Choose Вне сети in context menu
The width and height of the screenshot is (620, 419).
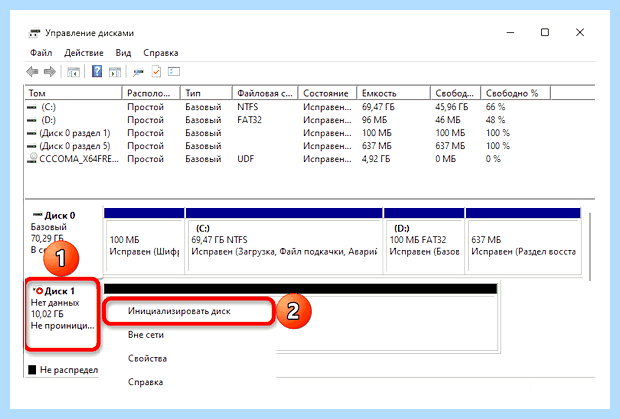click(x=146, y=335)
